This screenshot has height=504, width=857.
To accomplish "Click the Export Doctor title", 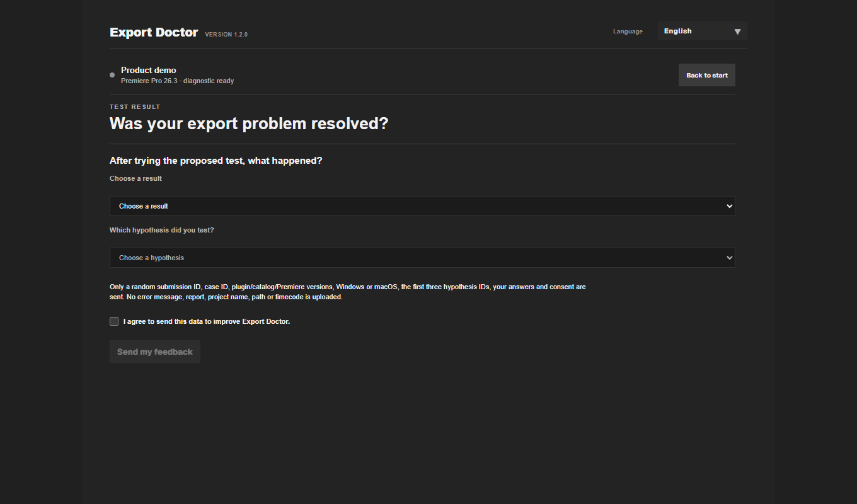I will [x=154, y=32].
